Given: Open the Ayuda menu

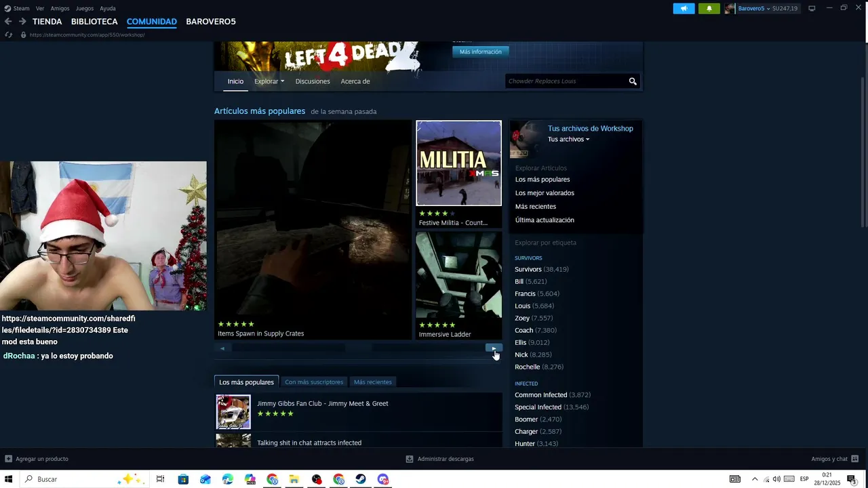Looking at the screenshot, I should pos(108,8).
